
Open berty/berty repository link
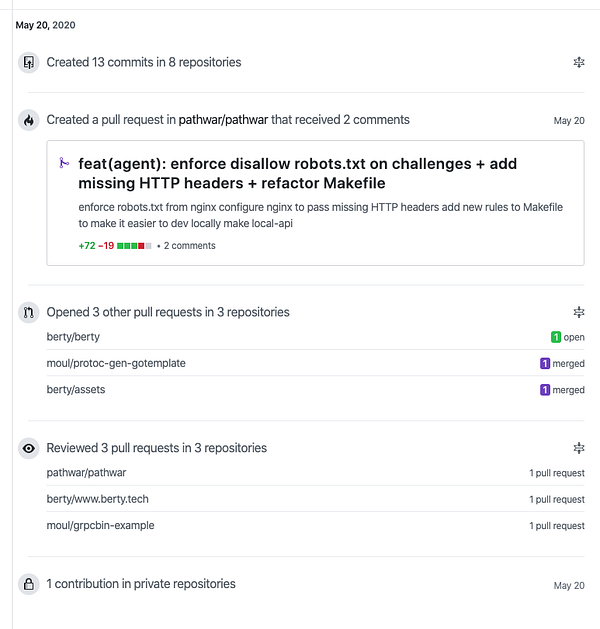[73, 337]
